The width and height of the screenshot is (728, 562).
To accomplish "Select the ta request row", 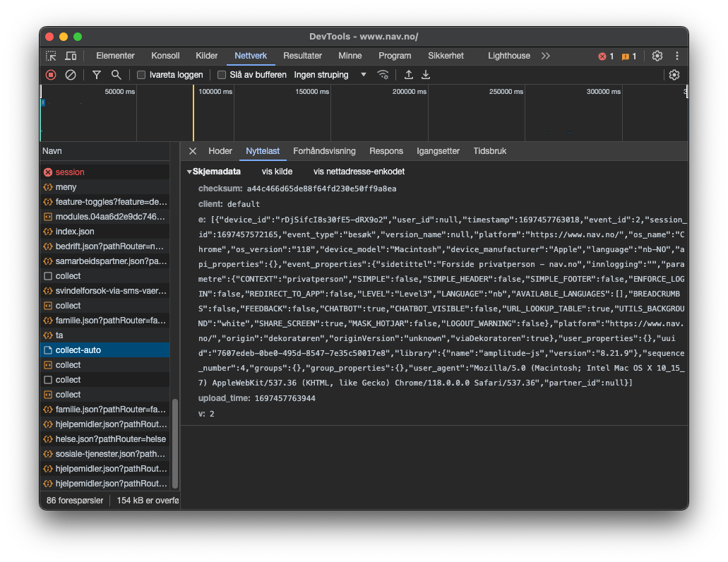I will 105,335.
